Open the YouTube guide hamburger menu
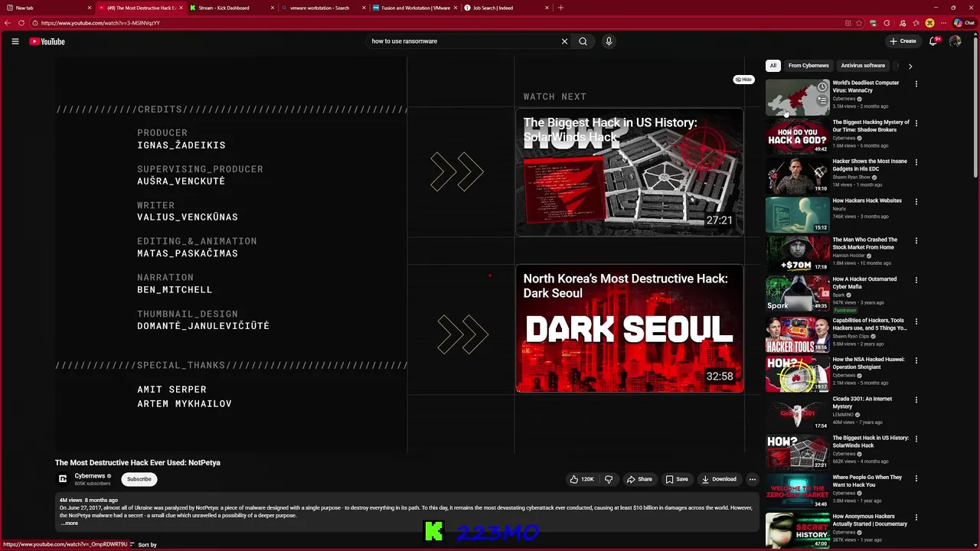This screenshot has width=980, height=551. pos(15,41)
